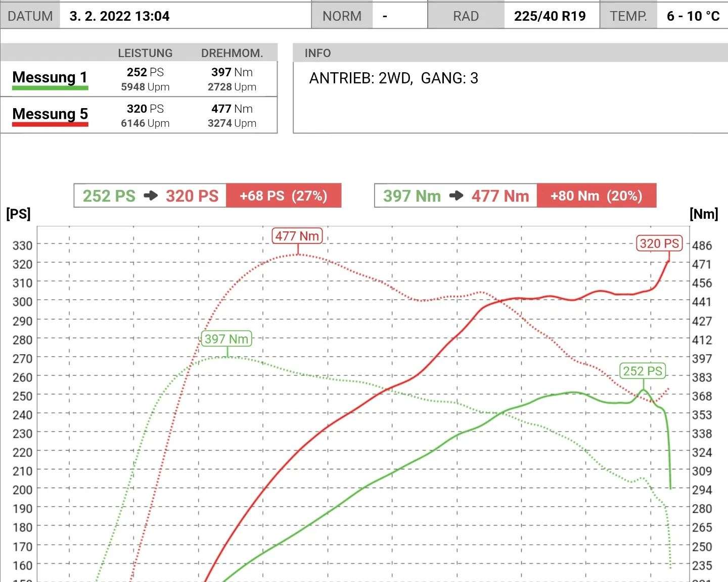Click the green 252 PS peak marker on chart
The height and width of the screenshot is (582, 728).
point(642,371)
